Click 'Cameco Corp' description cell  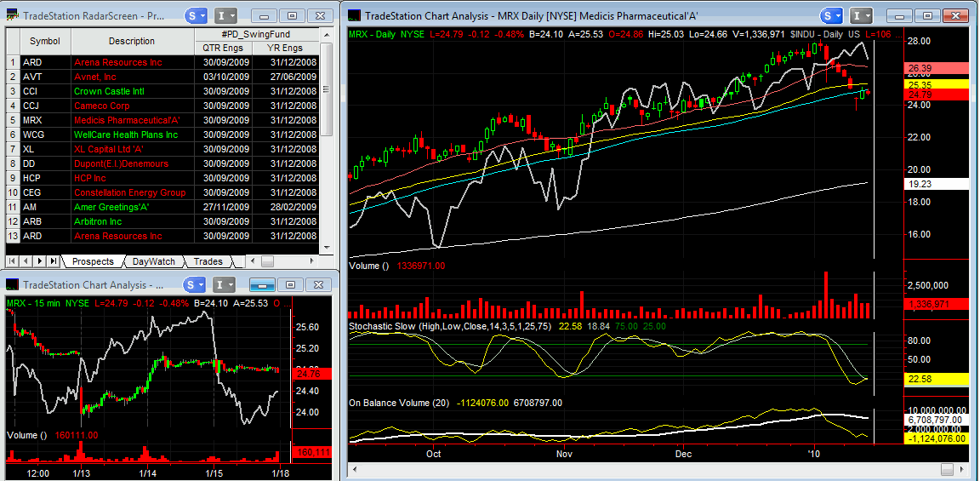(x=133, y=106)
